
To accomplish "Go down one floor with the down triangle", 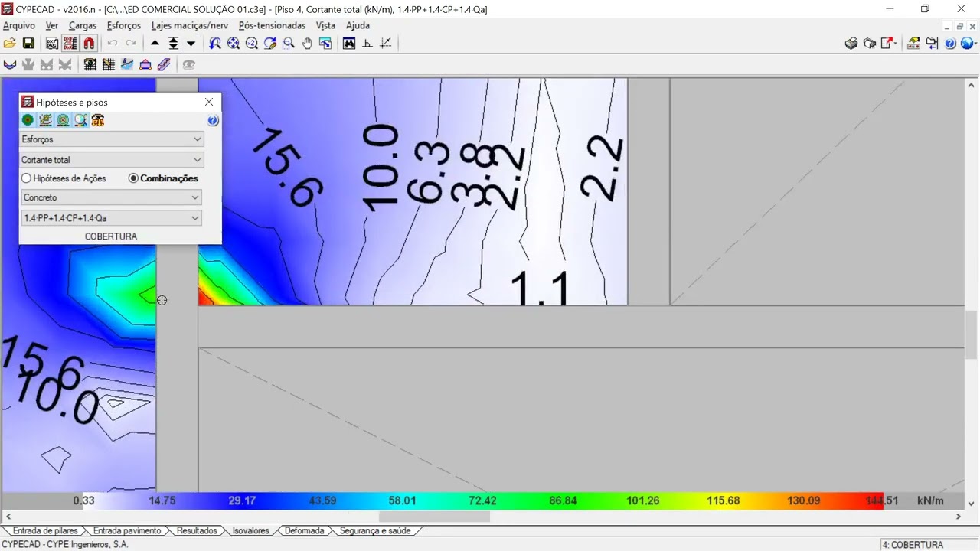I will (x=191, y=44).
